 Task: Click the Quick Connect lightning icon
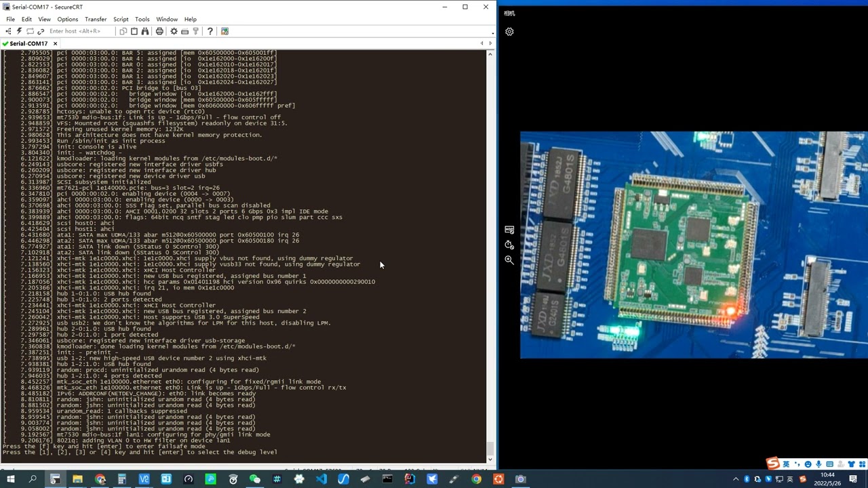19,31
